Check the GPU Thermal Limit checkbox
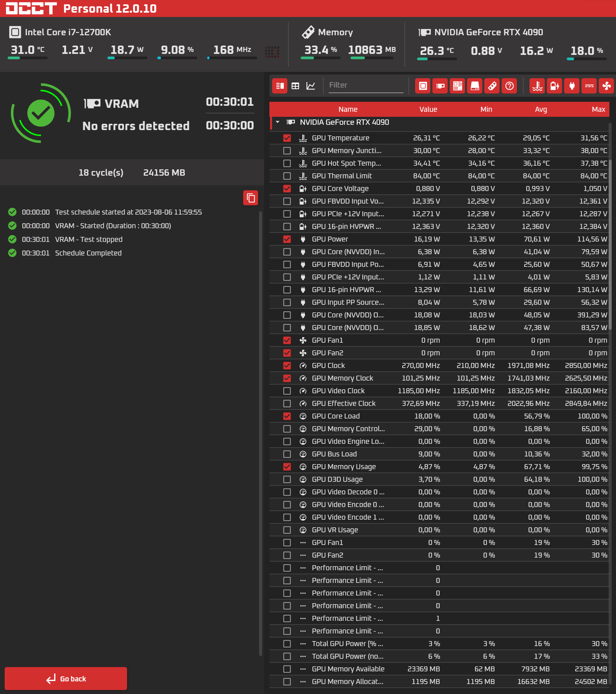Image resolution: width=616 pixels, height=694 pixels. pyautogui.click(x=287, y=176)
